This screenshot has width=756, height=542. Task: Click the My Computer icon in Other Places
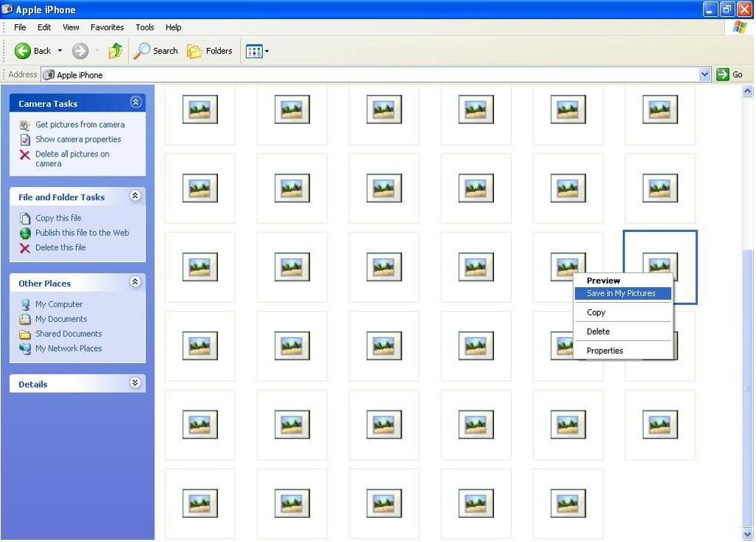[x=25, y=304]
